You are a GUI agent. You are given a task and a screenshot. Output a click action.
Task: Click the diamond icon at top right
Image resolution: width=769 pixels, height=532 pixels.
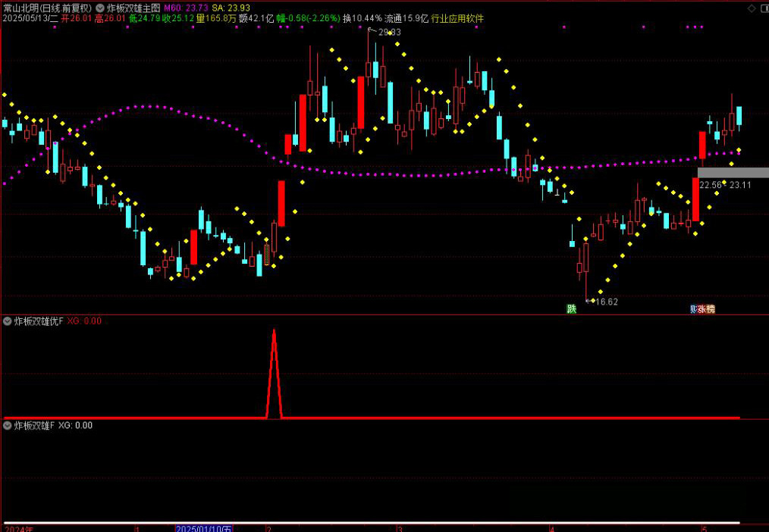(752, 8)
